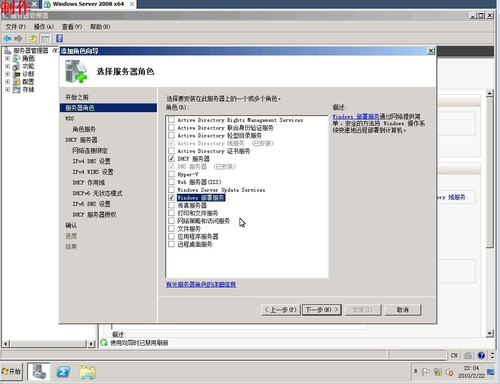Expand the 功能 tree node
Viewport: 500px width, 384px height.
7,66
